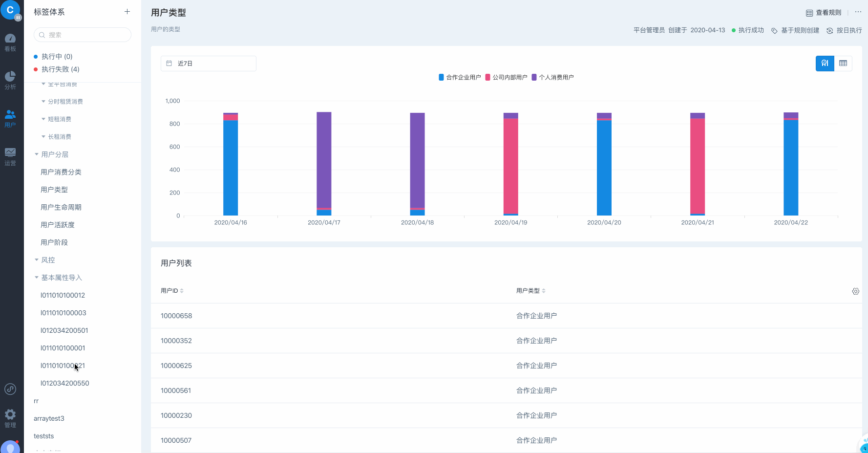Expand the 风控 tree group

tap(37, 260)
